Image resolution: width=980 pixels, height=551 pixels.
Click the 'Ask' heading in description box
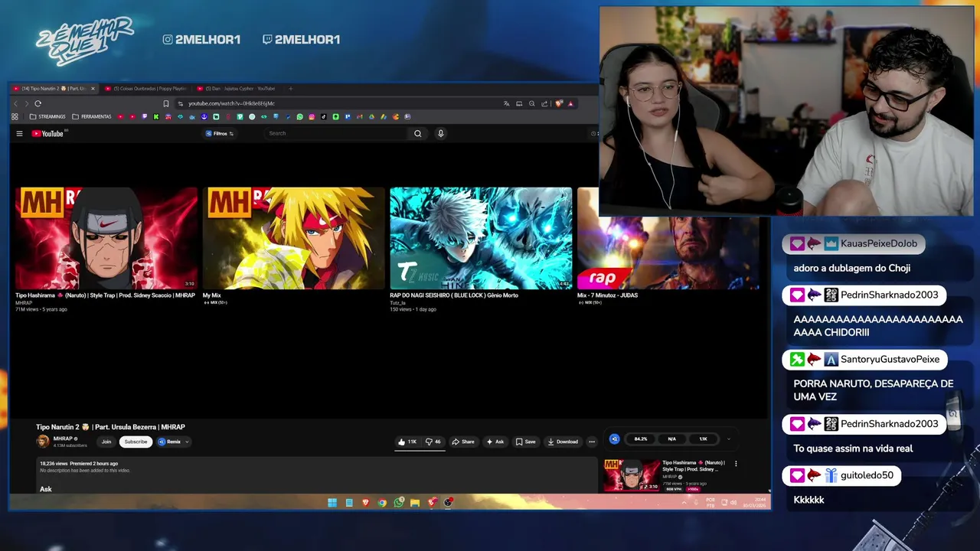[46, 489]
